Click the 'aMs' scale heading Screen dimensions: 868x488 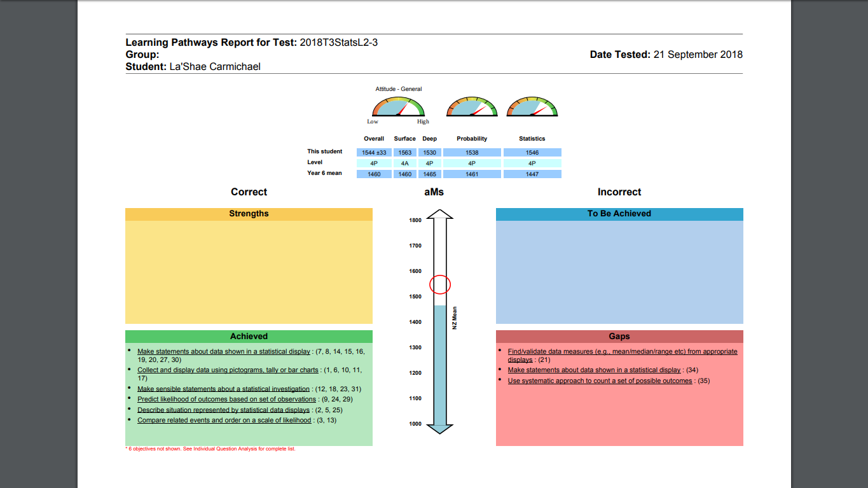tap(434, 192)
